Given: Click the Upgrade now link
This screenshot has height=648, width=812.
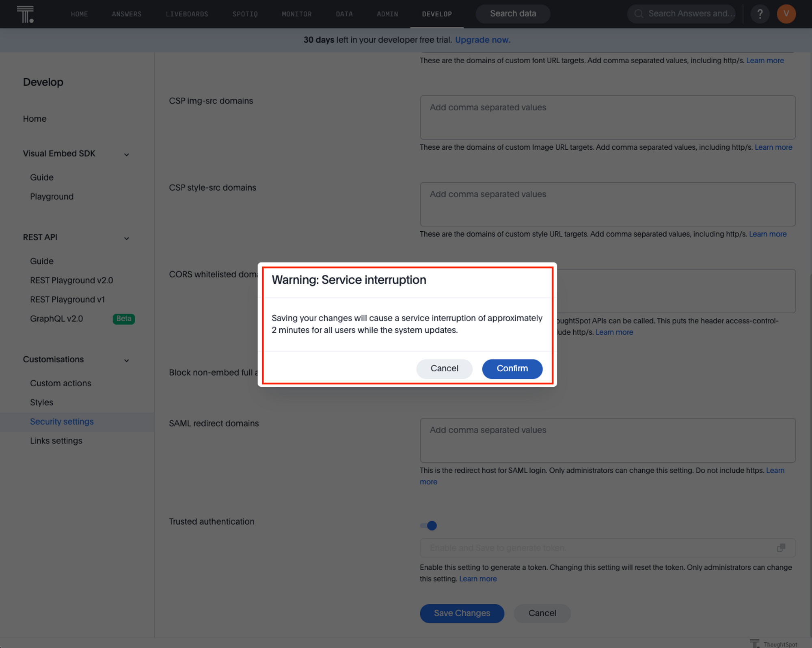Looking at the screenshot, I should tap(482, 40).
